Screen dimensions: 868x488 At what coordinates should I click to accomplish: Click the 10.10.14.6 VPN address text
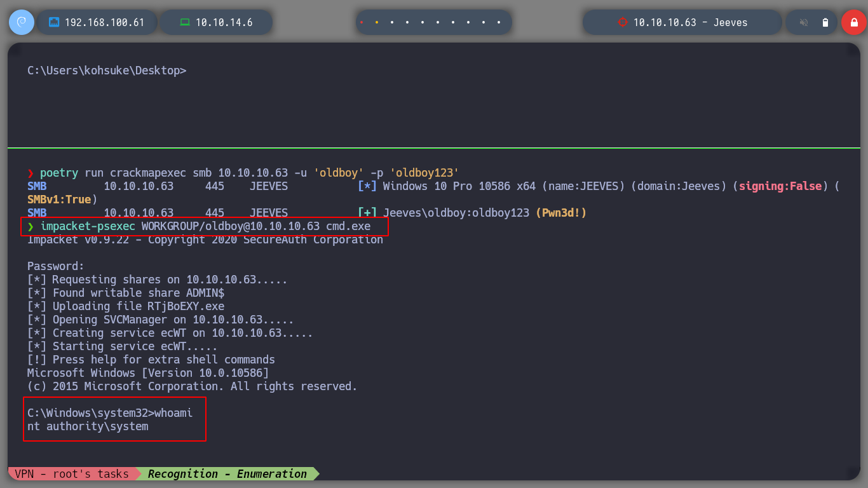[x=224, y=22]
